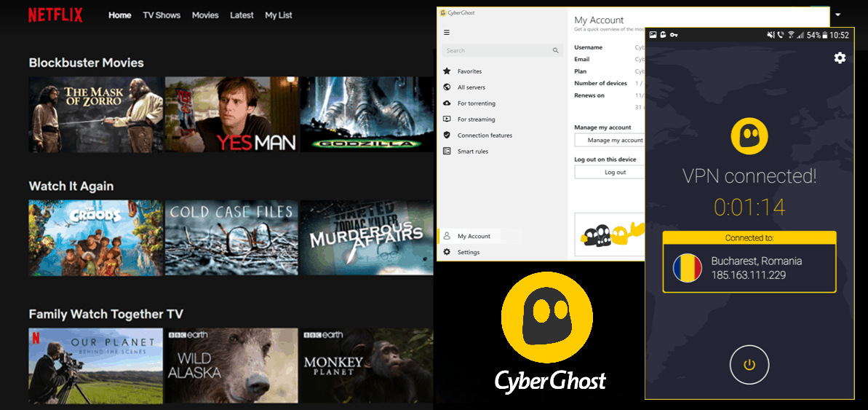The width and height of the screenshot is (868, 410).
Task: Open mobile CyberGhost settings gear
Action: tap(840, 58)
